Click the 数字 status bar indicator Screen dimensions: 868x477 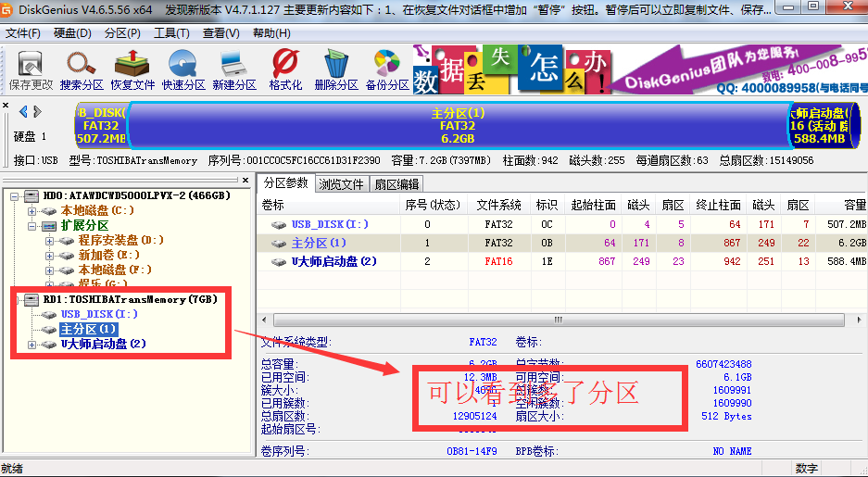(806, 468)
